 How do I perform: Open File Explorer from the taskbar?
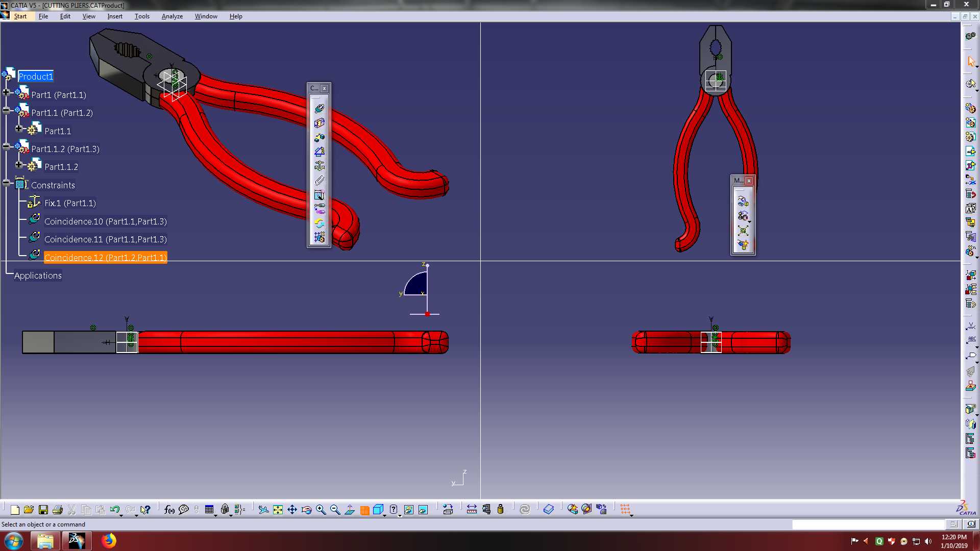[45, 541]
